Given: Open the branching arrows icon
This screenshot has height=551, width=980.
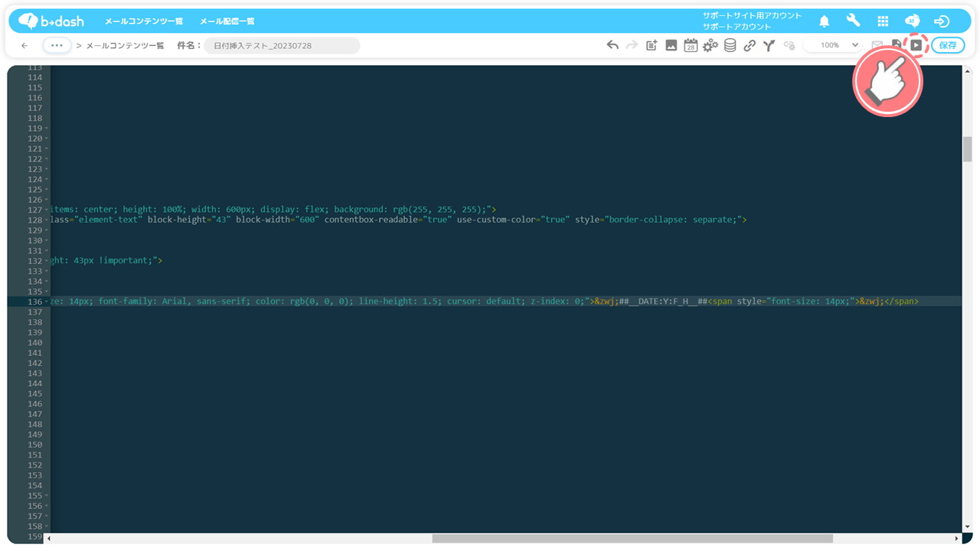Looking at the screenshot, I should tap(769, 45).
